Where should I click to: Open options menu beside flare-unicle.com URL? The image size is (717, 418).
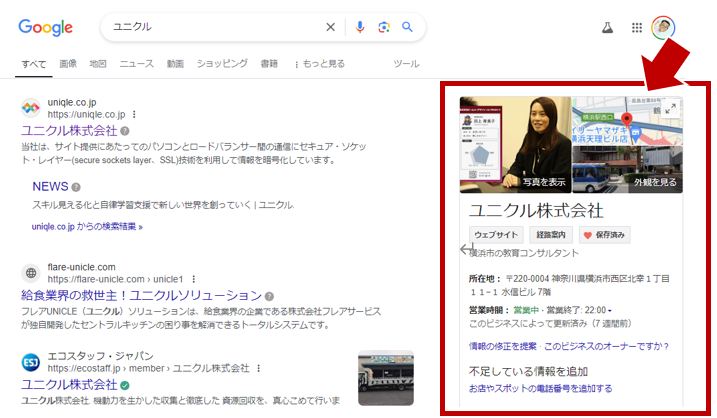[193, 279]
